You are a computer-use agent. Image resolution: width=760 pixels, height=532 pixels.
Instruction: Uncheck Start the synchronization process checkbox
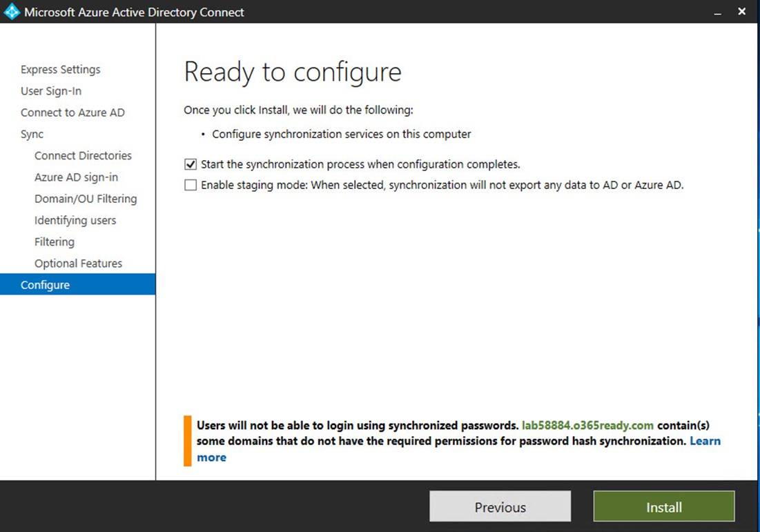click(191, 164)
